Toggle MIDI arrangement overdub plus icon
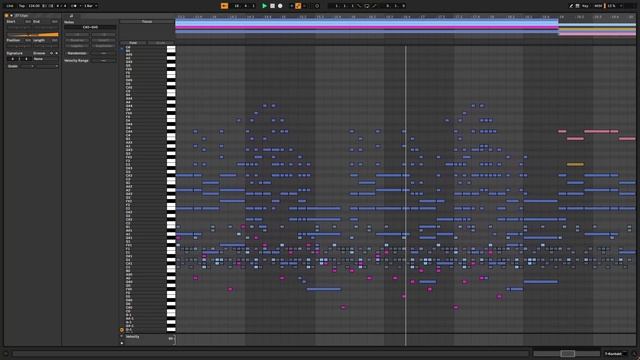The width and height of the screenshot is (640, 360). (x=291, y=6)
